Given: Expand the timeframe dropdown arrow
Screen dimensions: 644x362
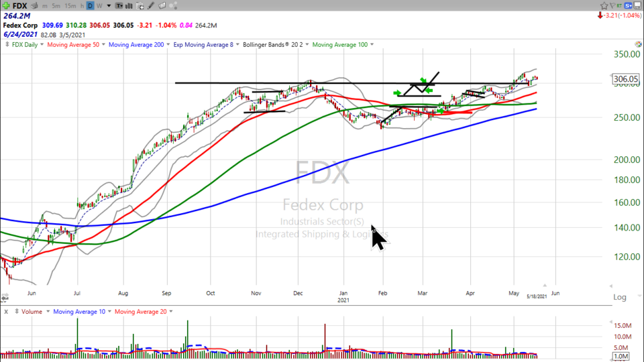Looking at the screenshot, I should (x=109, y=6).
